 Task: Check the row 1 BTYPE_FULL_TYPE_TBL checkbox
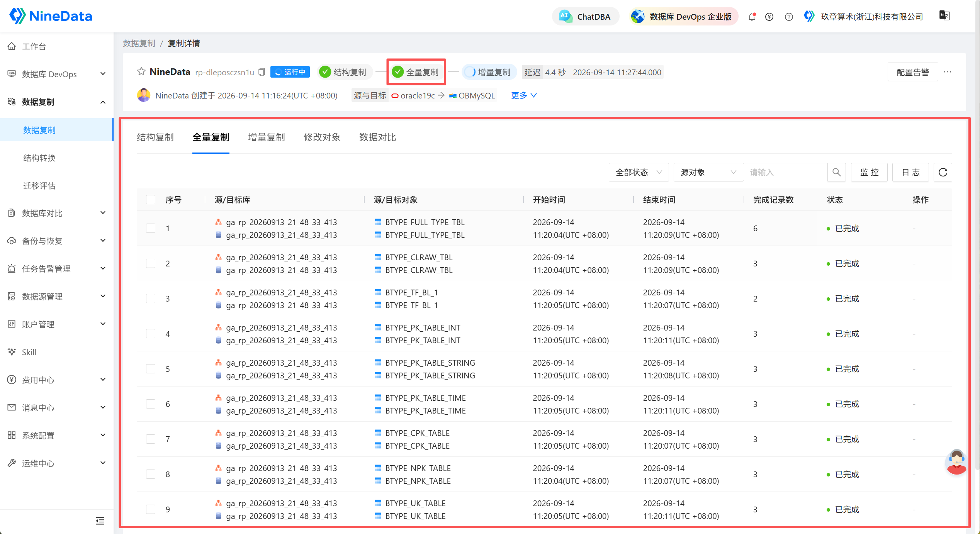(x=151, y=228)
